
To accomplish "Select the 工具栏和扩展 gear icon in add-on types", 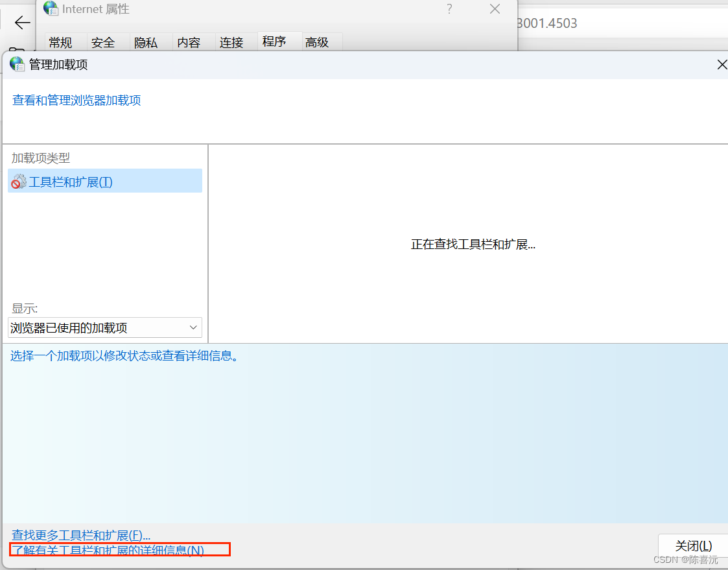I will (19, 181).
